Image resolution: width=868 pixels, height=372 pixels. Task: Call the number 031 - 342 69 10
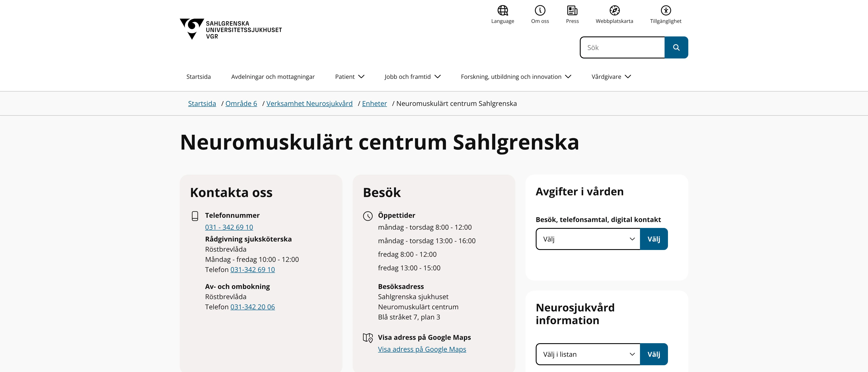coord(229,228)
